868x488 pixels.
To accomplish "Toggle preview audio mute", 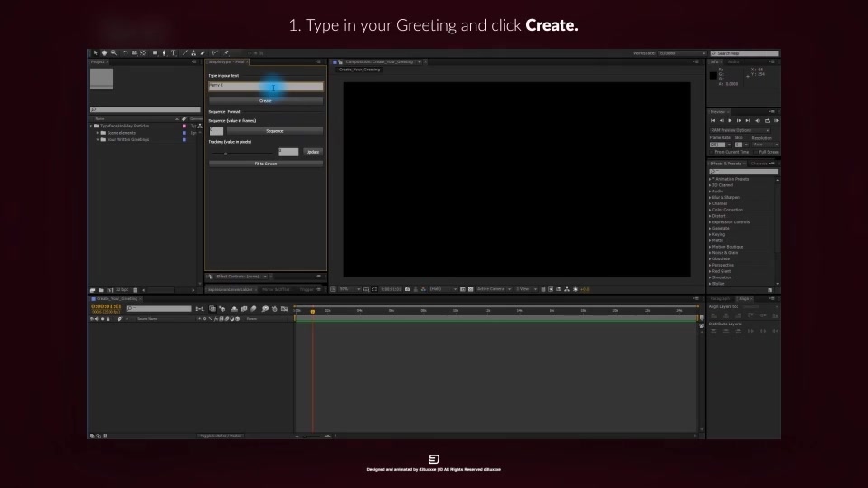I will (758, 120).
